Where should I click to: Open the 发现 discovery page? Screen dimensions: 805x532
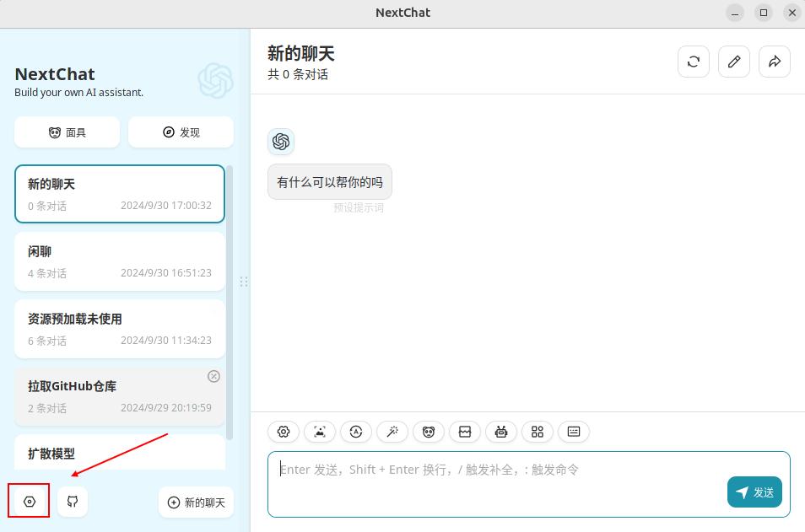[181, 132]
